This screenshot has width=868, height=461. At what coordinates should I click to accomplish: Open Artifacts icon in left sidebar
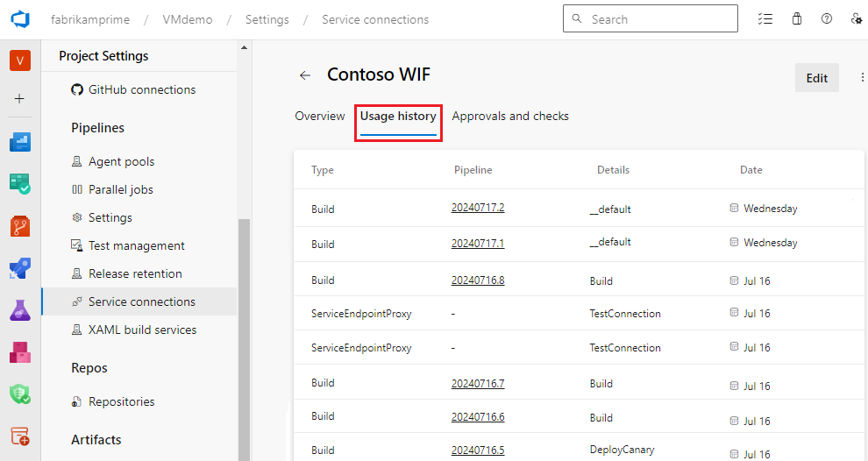(19, 352)
